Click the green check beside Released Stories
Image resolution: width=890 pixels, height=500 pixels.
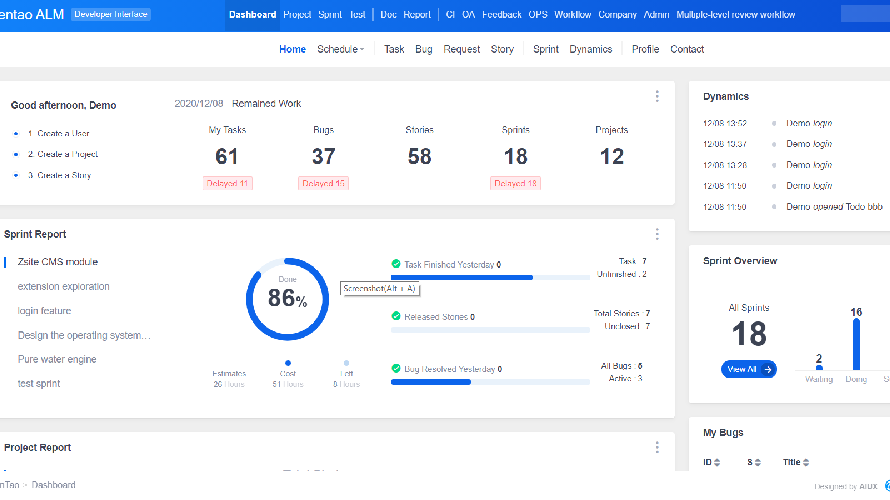396,317
